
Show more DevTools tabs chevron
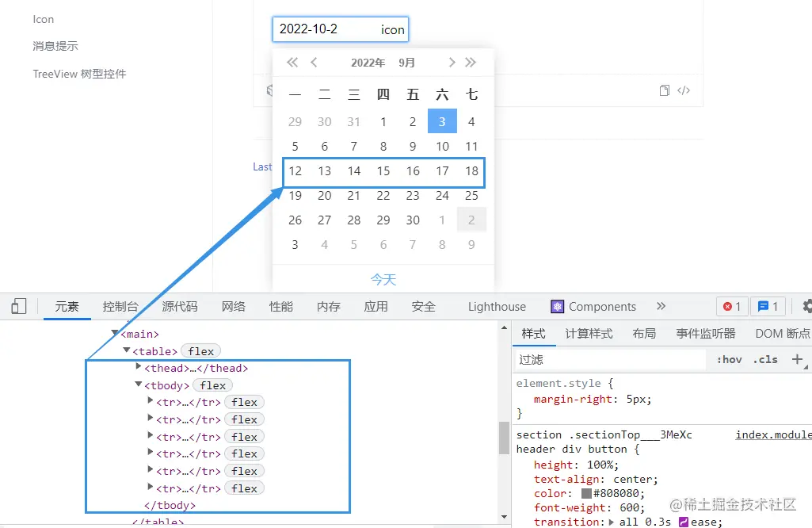[661, 306]
